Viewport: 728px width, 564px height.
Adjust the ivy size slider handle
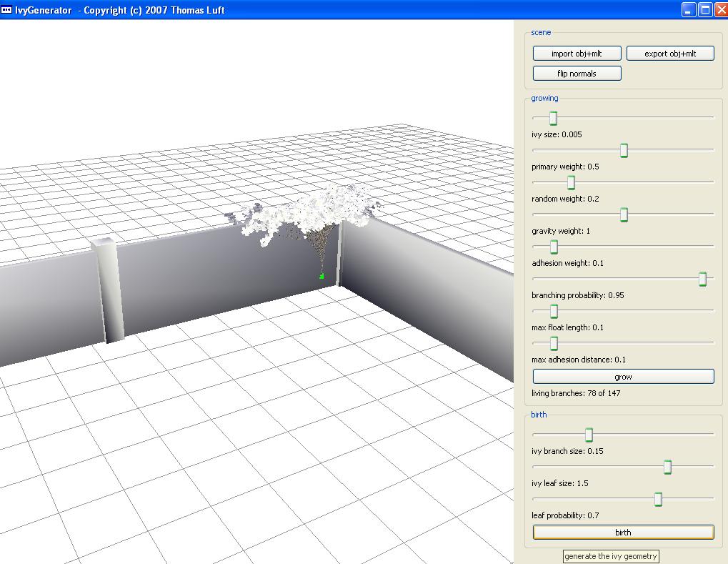pyautogui.click(x=553, y=118)
